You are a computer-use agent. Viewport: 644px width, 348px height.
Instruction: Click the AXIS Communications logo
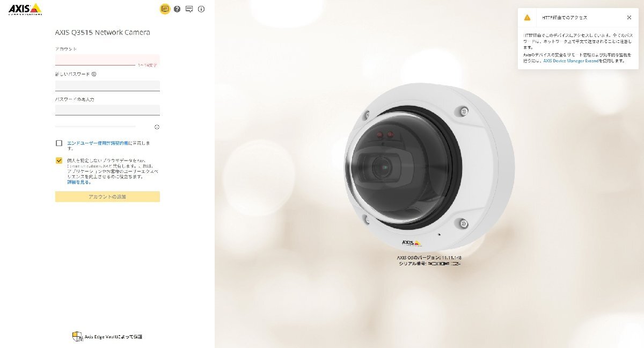25,9
